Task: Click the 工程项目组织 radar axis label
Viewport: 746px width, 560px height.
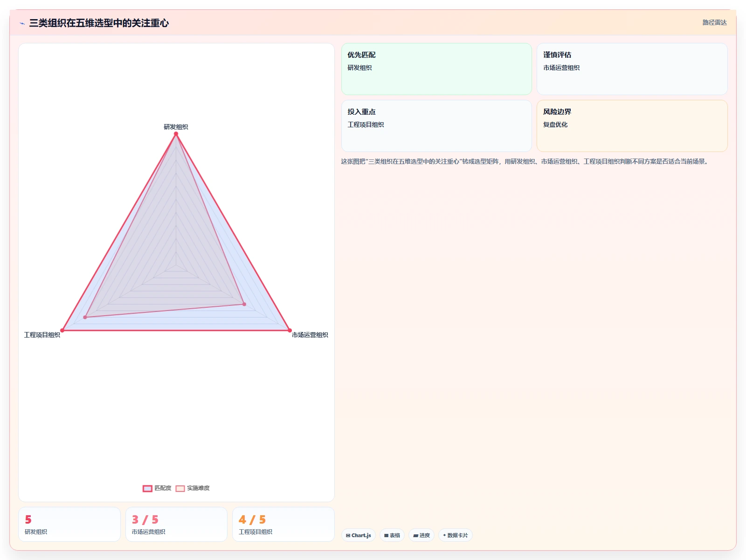Action: (42, 335)
